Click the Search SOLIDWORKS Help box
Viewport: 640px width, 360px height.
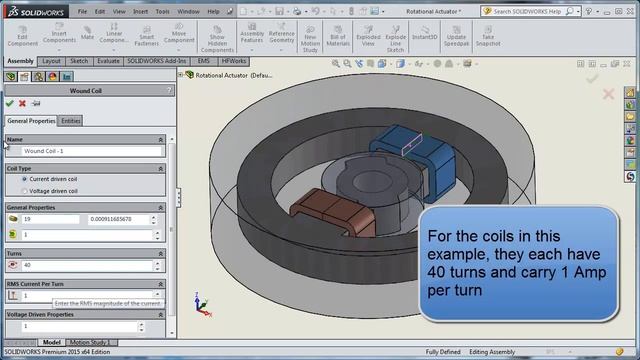click(527, 11)
